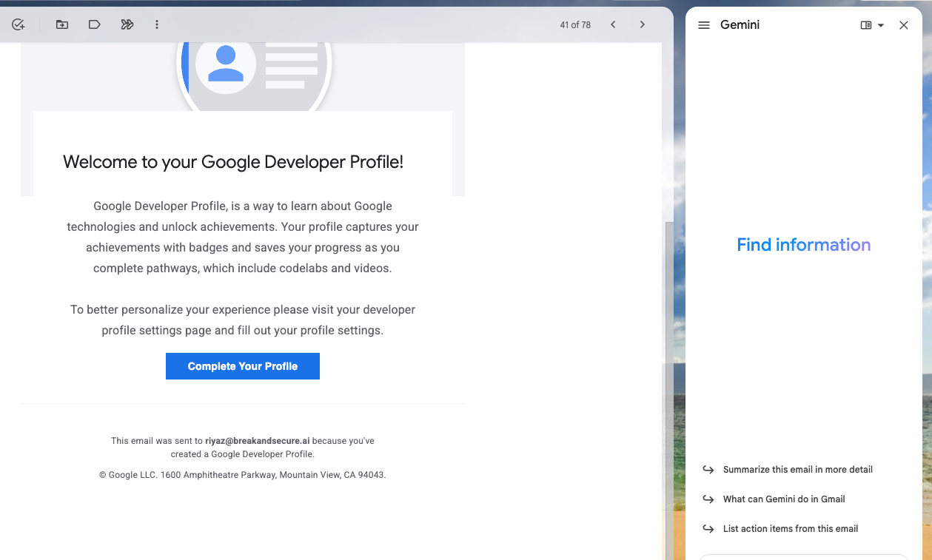The image size is (932, 560).
Task: Click the riyaz@breakandsecure.ai email address
Action: pos(257,440)
